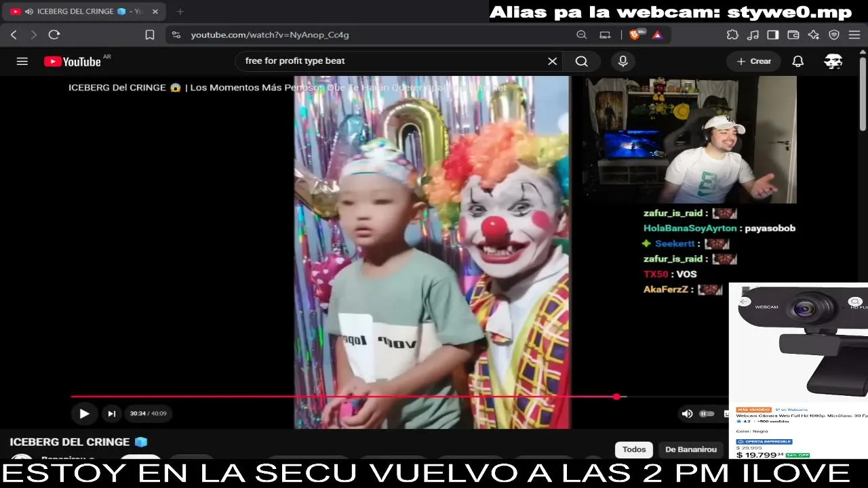Start voice search with the microphone
868x488 pixels.
click(623, 61)
